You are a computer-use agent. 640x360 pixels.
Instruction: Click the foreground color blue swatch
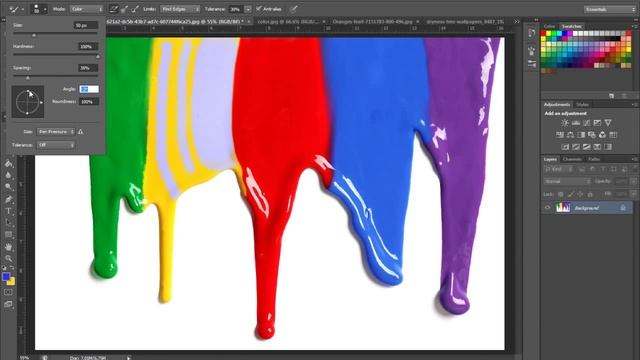[x=6, y=277]
